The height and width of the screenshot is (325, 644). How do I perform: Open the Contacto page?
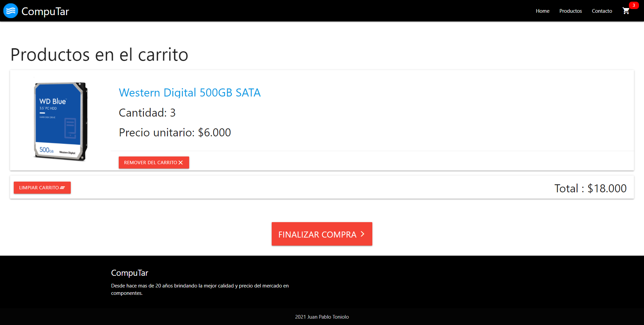tap(602, 11)
